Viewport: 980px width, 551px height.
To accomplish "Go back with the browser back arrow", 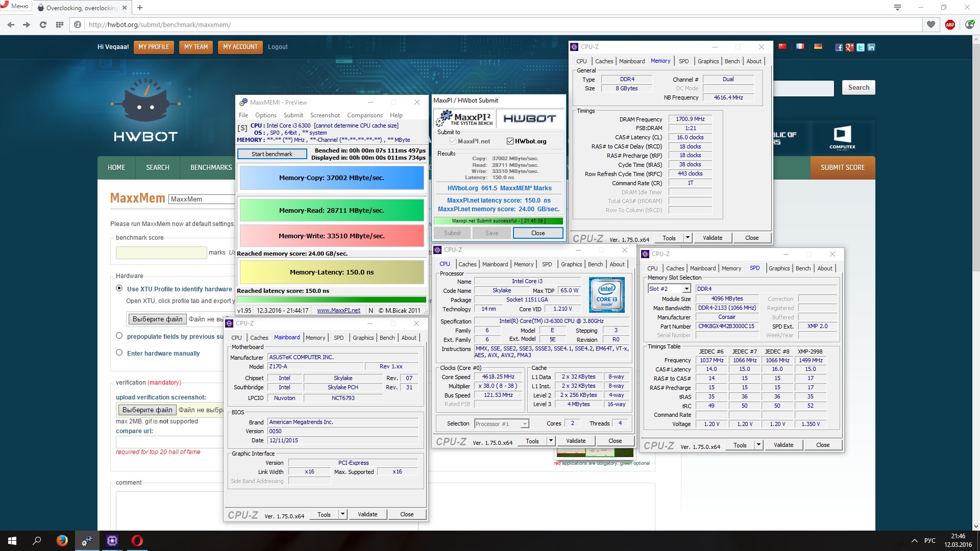I will pos(11,24).
